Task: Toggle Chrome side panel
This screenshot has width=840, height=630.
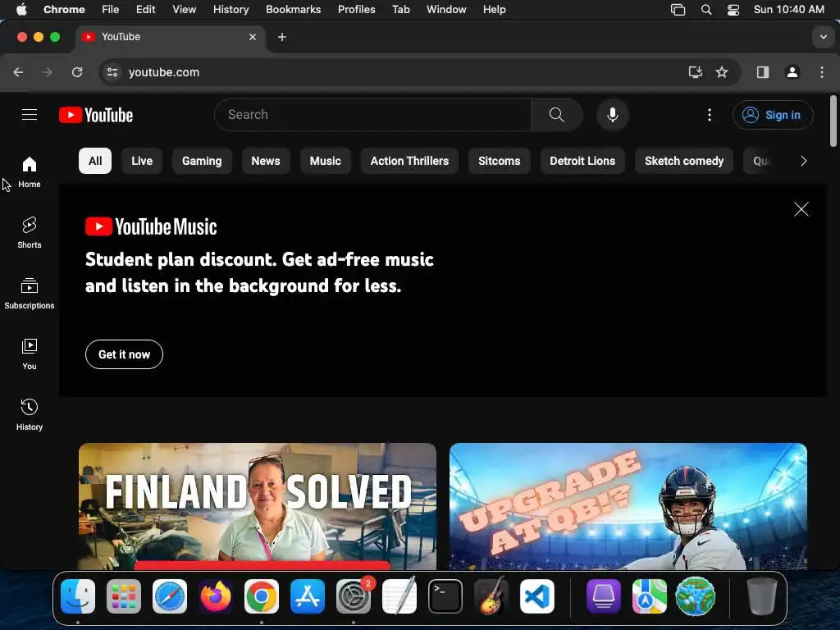Action: click(x=763, y=72)
